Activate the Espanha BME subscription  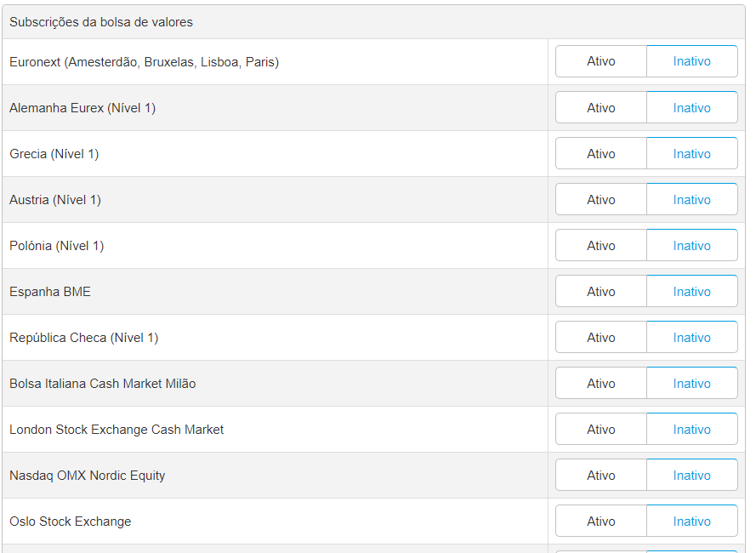pos(601,291)
